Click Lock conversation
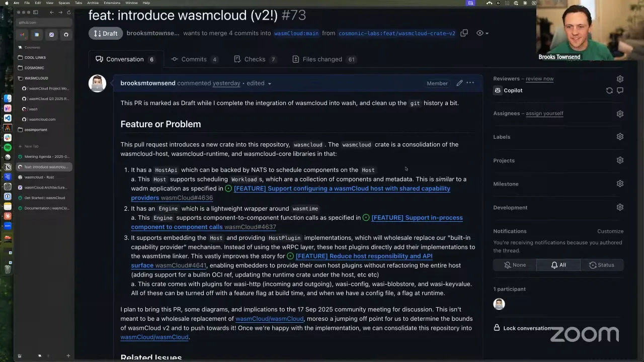This screenshot has height=362, width=644. pyautogui.click(x=522, y=328)
